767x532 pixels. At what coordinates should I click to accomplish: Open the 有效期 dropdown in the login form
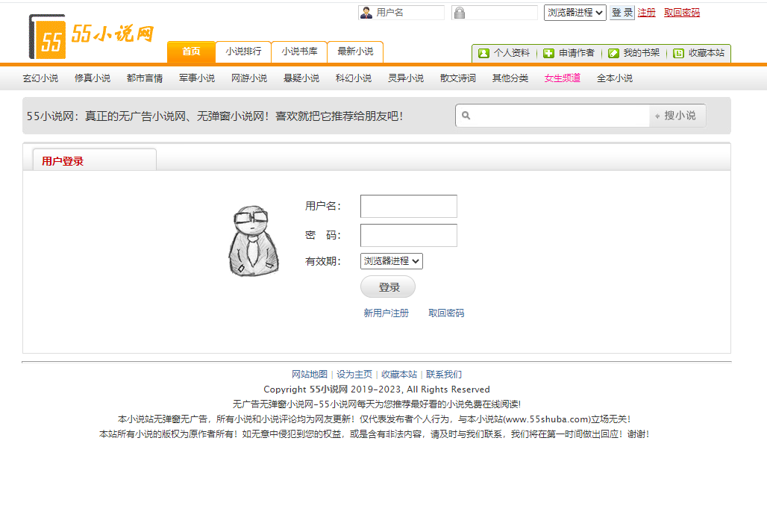(x=391, y=260)
